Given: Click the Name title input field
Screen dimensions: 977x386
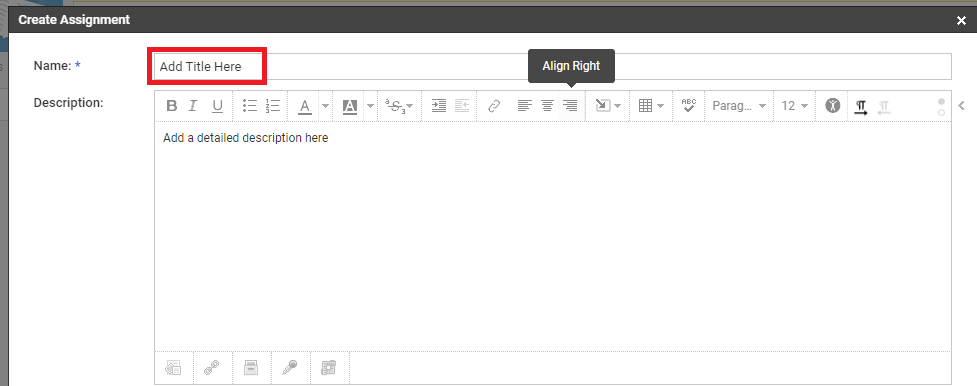Looking at the screenshot, I should tap(553, 66).
